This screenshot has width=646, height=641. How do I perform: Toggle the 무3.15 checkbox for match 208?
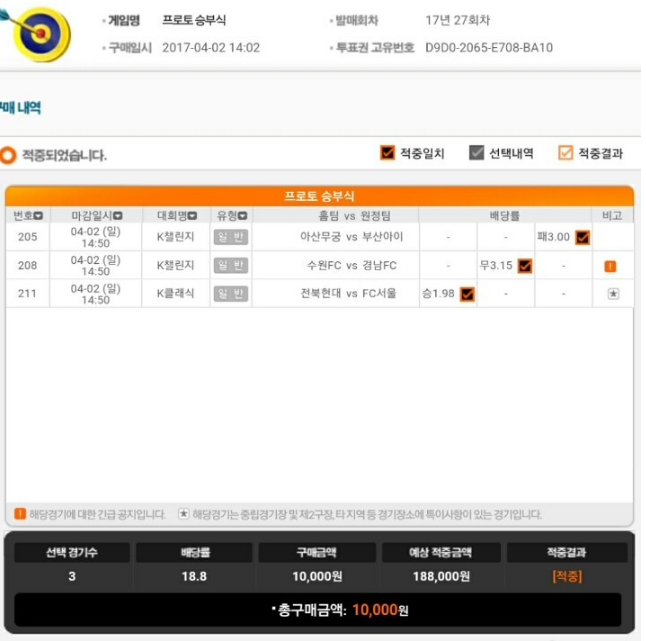tap(524, 266)
